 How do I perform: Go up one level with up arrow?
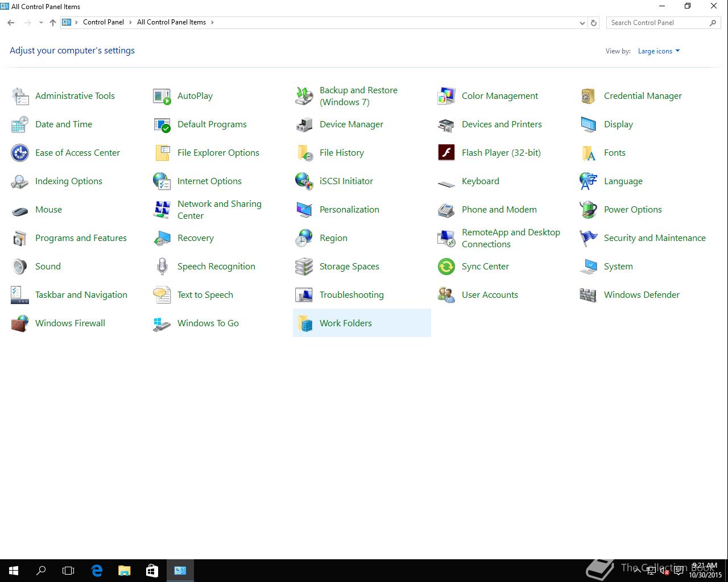[x=53, y=23]
